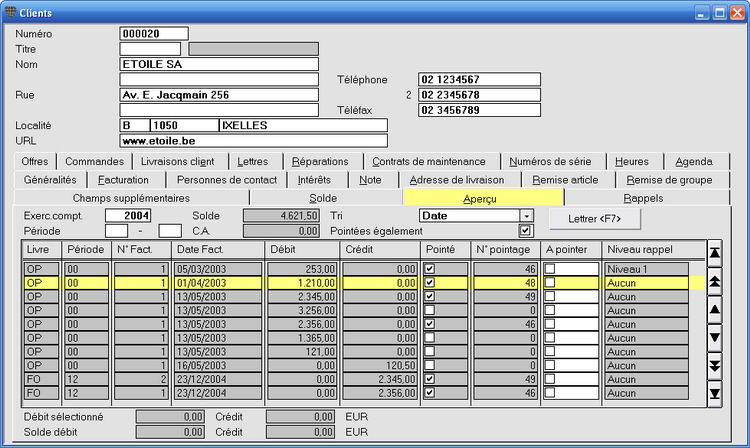Viewport: 750px width, 448px height.
Task: Click the Téléfax field 02 3456789
Action: point(479,110)
